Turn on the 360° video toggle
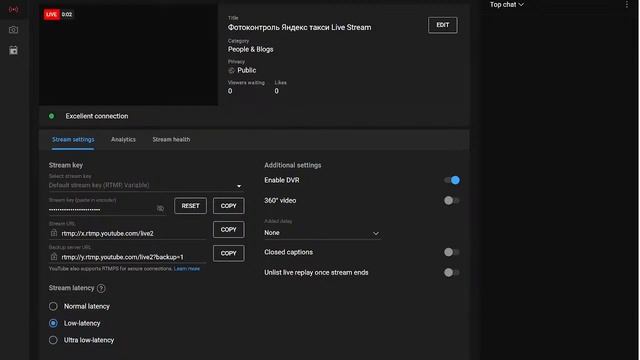 [451, 200]
